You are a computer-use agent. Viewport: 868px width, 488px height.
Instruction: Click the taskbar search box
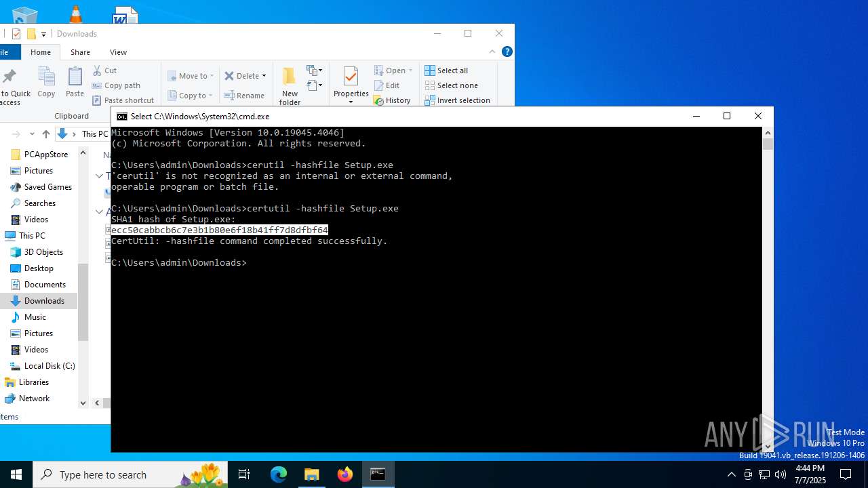[x=130, y=474]
